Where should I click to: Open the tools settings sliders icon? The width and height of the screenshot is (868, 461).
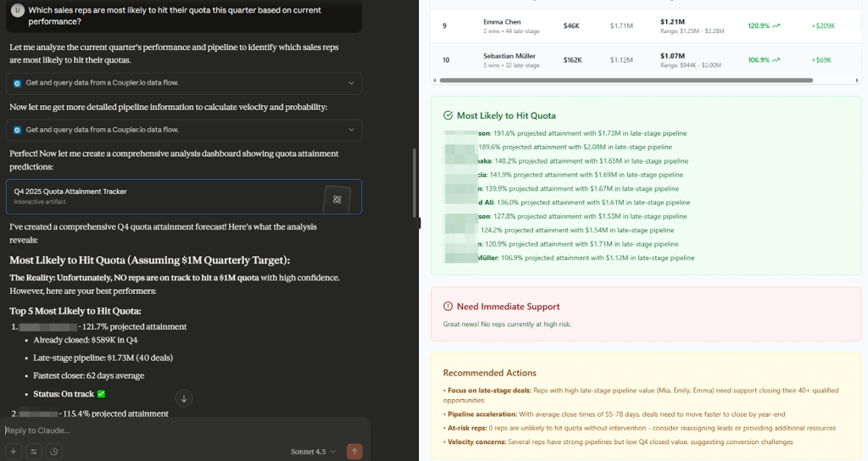(34, 452)
